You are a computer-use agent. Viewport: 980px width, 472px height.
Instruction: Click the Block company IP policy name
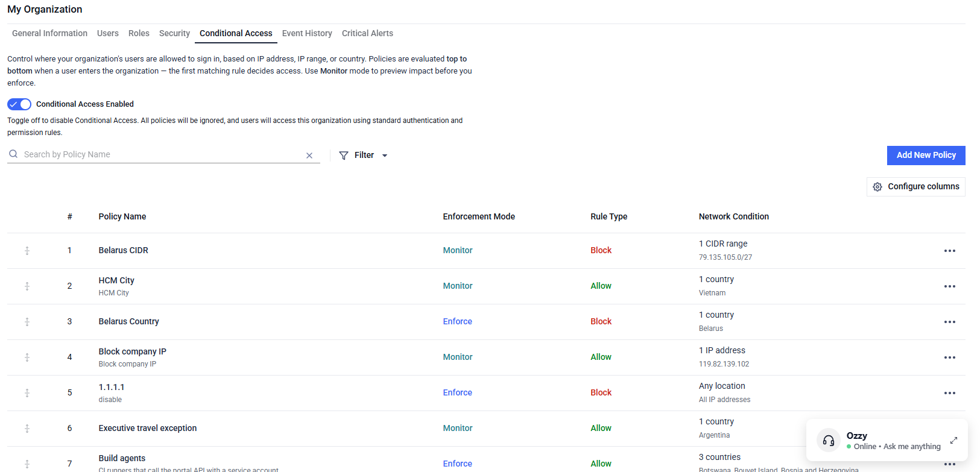point(133,351)
